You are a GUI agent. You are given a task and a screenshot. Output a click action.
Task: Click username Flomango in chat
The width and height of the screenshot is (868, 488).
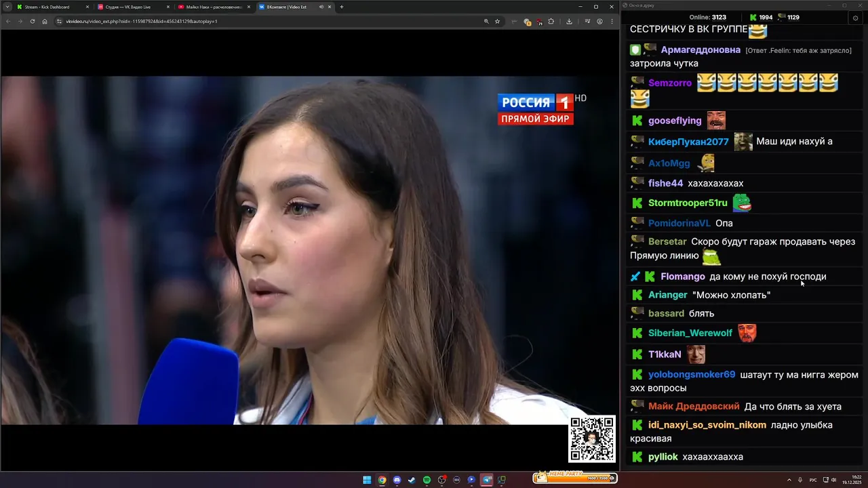point(683,277)
